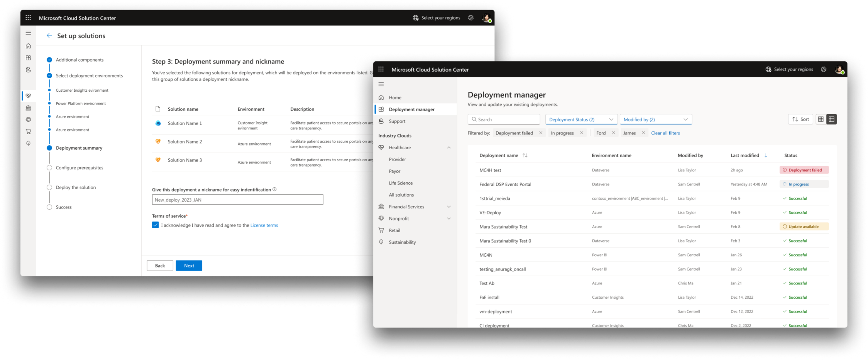Screen dimensions: 868x360
Task: Click the Sort button
Action: (800, 119)
